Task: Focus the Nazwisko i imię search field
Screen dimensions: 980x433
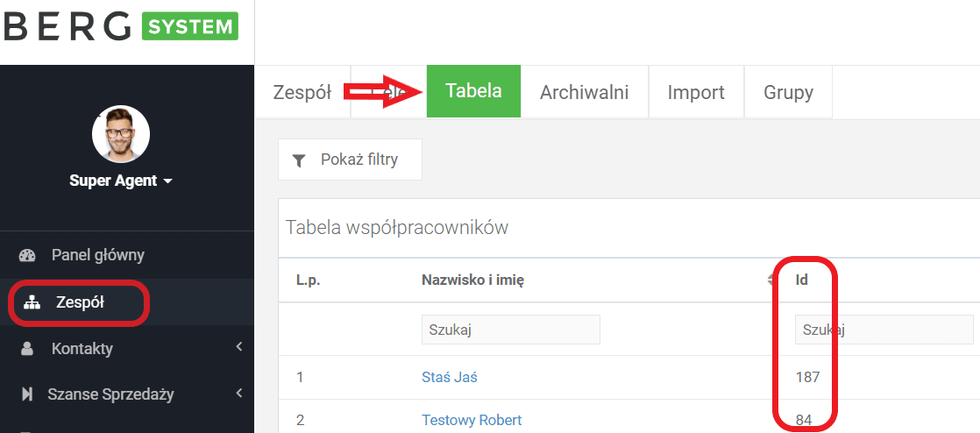Action: [x=511, y=330]
